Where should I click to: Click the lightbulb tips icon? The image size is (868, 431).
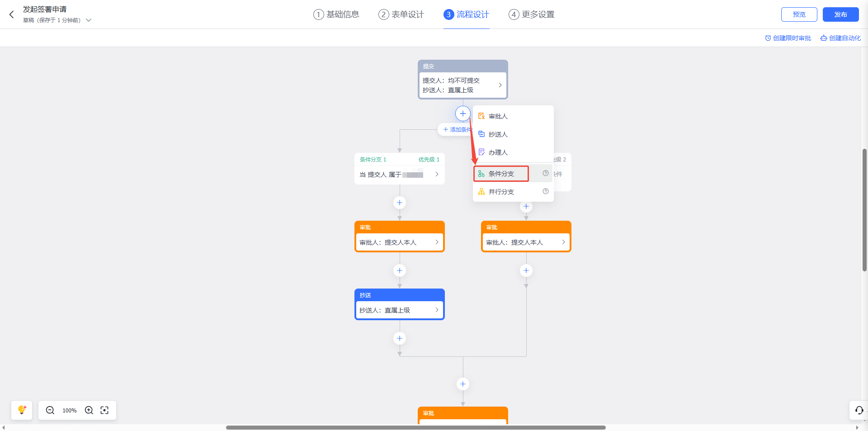coord(22,410)
